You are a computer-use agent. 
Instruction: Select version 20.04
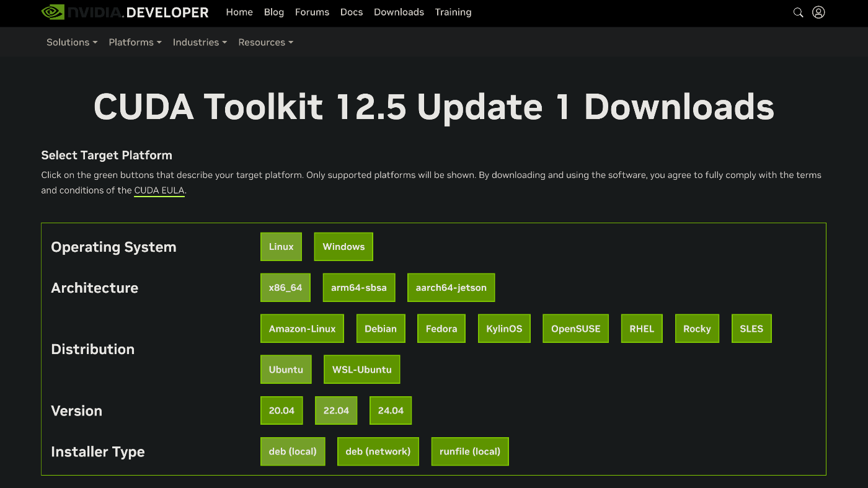tap(281, 410)
